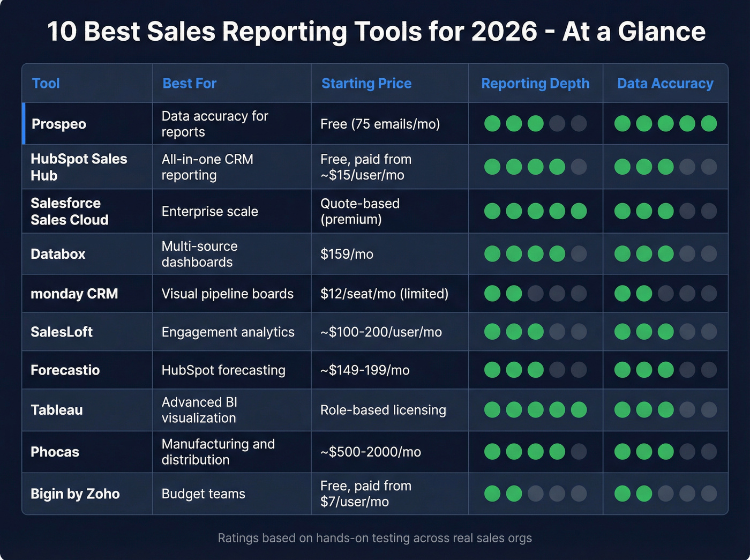Screen dimensions: 750x560
Task: Open the Reporting Depth column header
Action: pyautogui.click(x=535, y=84)
